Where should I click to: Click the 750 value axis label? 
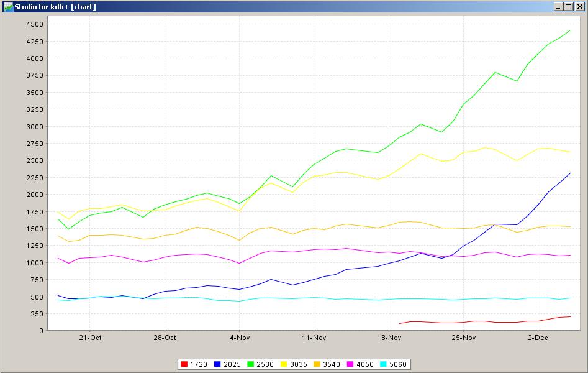37,280
